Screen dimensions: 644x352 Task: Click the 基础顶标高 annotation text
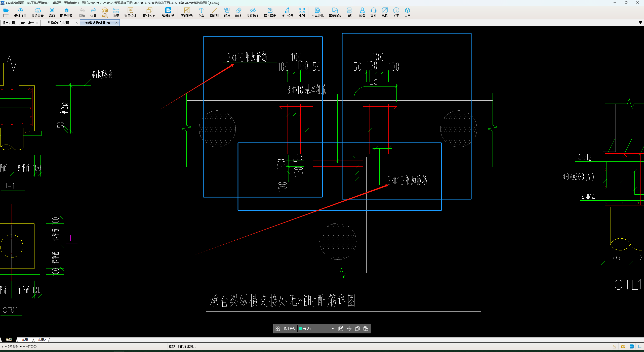[x=102, y=74]
